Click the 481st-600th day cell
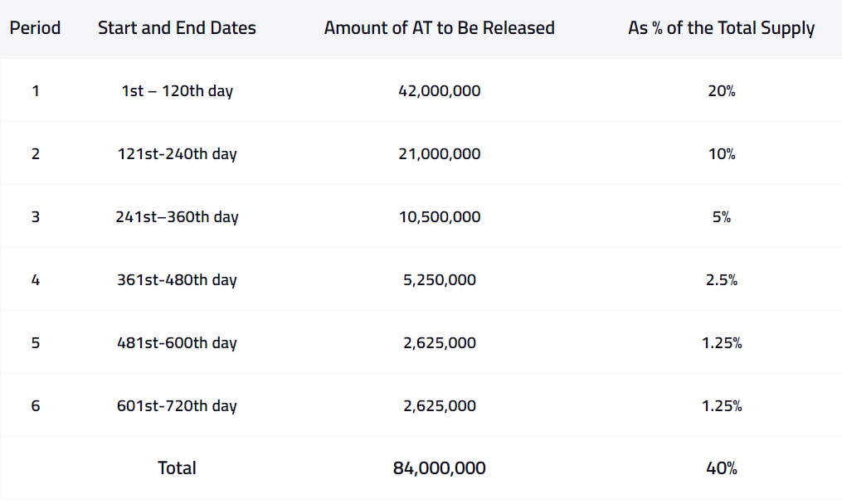This screenshot has height=504, width=842. pyautogui.click(x=177, y=343)
